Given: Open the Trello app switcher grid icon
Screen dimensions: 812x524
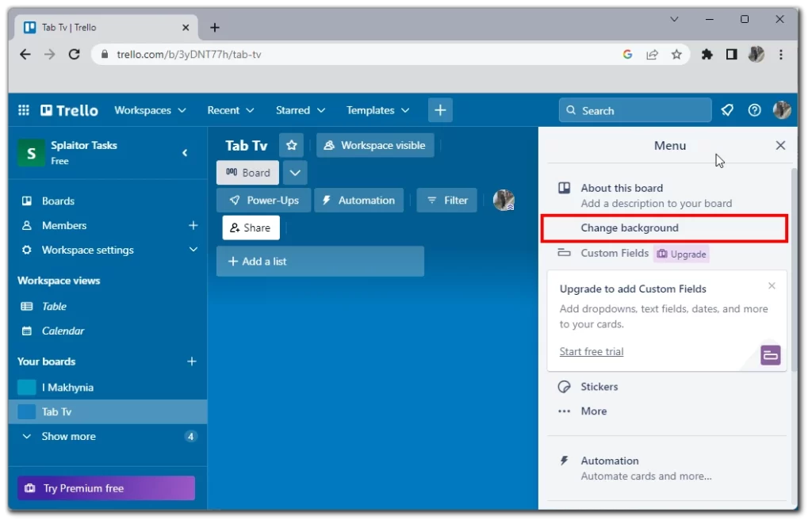Looking at the screenshot, I should pos(23,110).
